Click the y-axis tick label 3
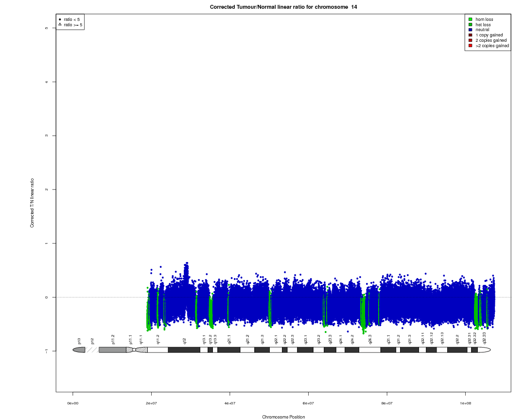 [x=46, y=136]
